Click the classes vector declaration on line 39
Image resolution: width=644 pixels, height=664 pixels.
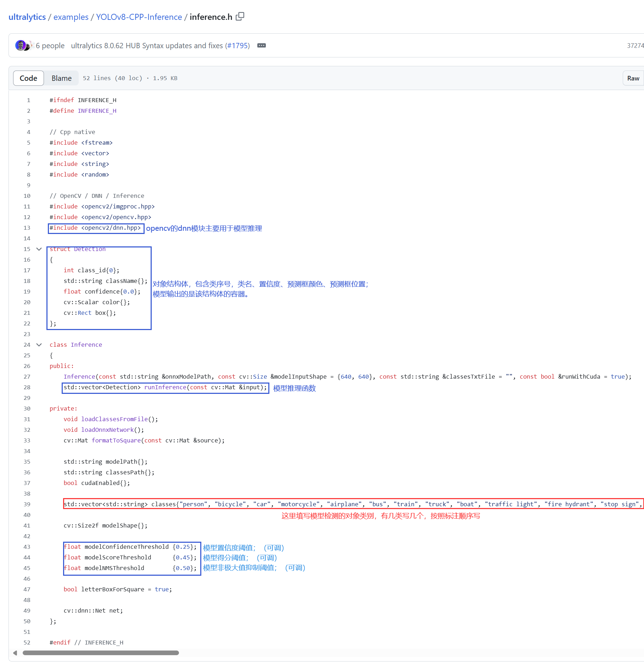pos(353,504)
